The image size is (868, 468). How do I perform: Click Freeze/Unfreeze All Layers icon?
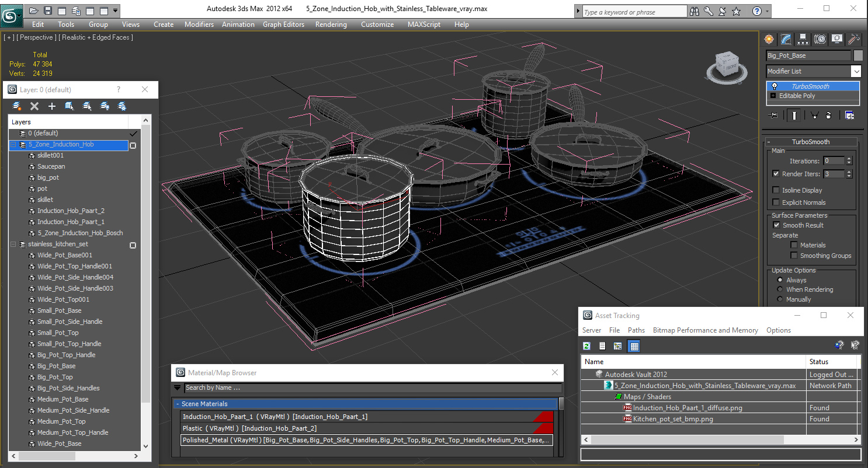[122, 106]
